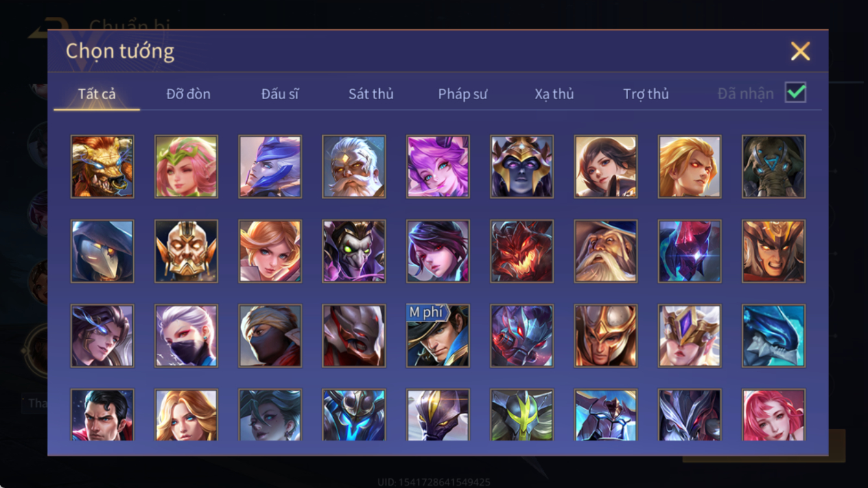The width and height of the screenshot is (868, 488).
Task: Pick the wizard in a hat with a long beard
Action: 605,251
